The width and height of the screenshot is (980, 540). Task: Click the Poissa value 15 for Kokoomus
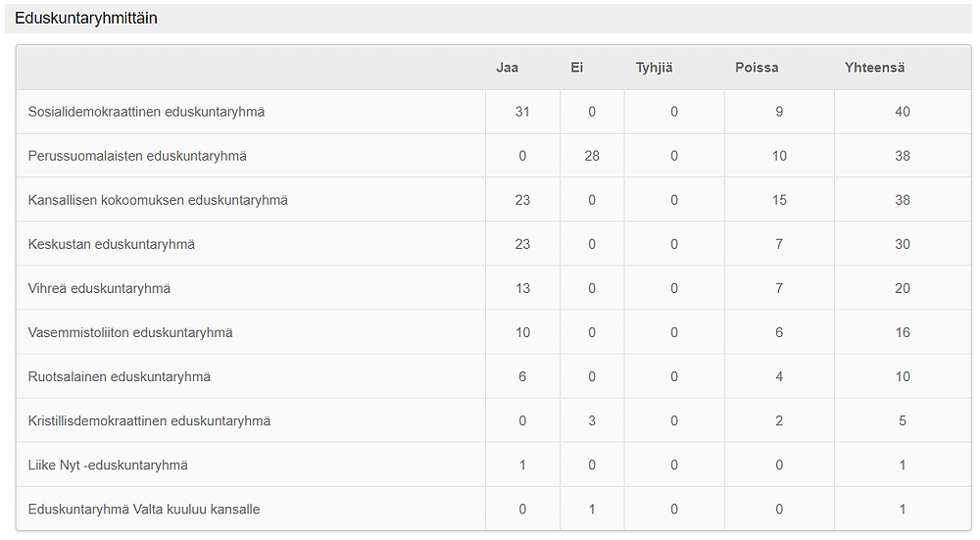tap(779, 201)
